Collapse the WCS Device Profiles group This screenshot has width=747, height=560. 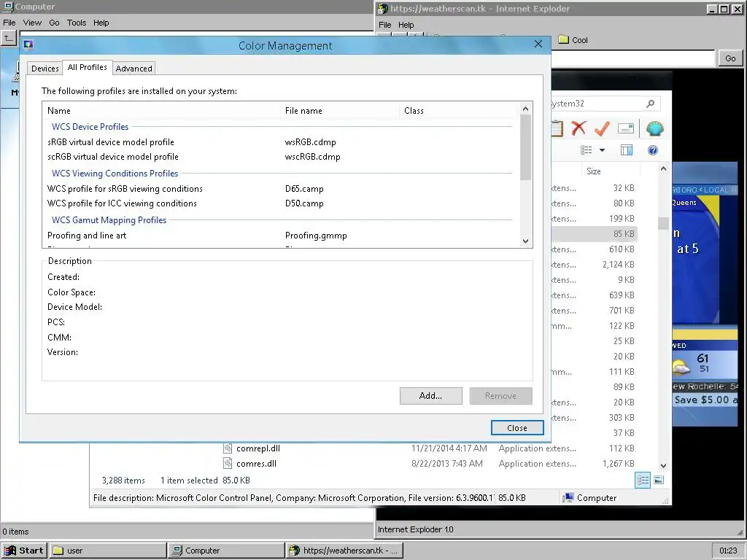coord(90,127)
